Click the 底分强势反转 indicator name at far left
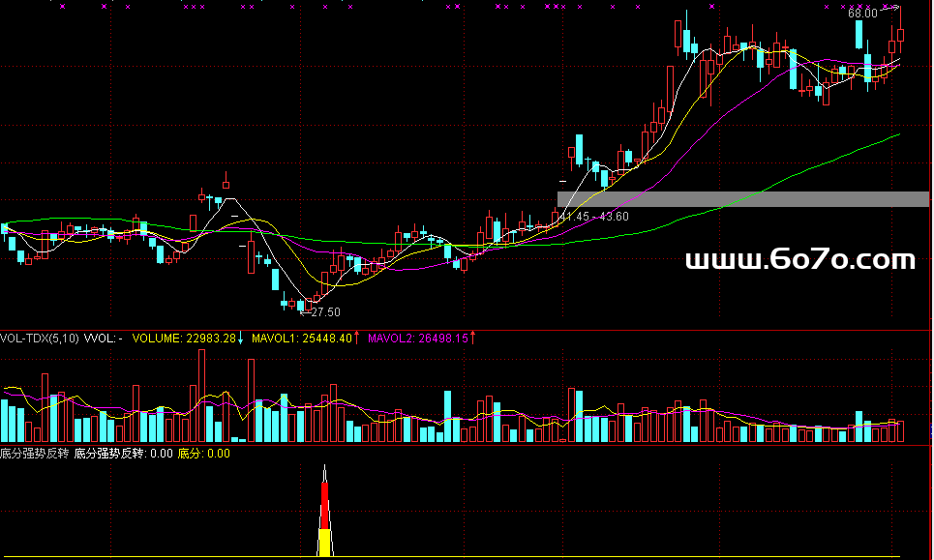The height and width of the screenshot is (560, 934). (35, 453)
